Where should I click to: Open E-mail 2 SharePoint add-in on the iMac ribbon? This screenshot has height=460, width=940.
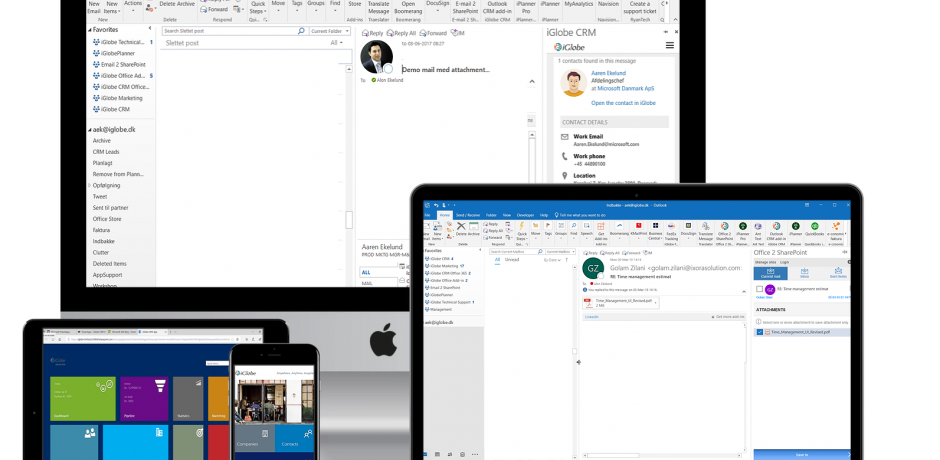(465, 7)
